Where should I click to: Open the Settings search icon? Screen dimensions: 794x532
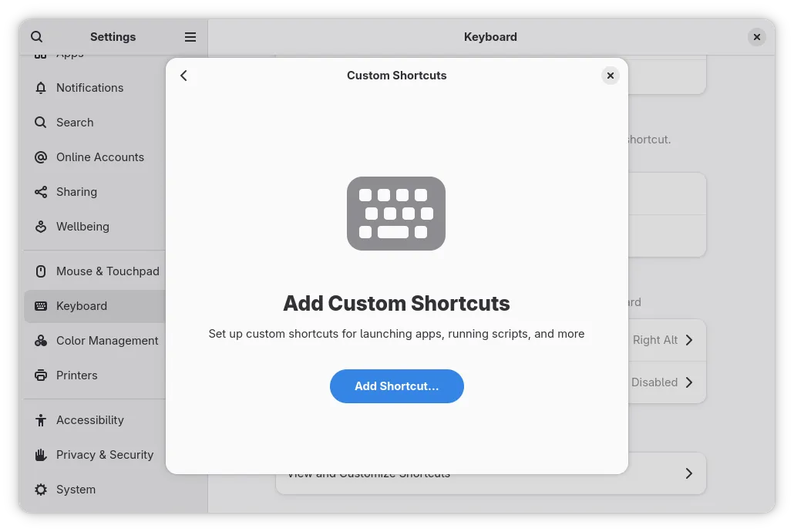pyautogui.click(x=37, y=37)
